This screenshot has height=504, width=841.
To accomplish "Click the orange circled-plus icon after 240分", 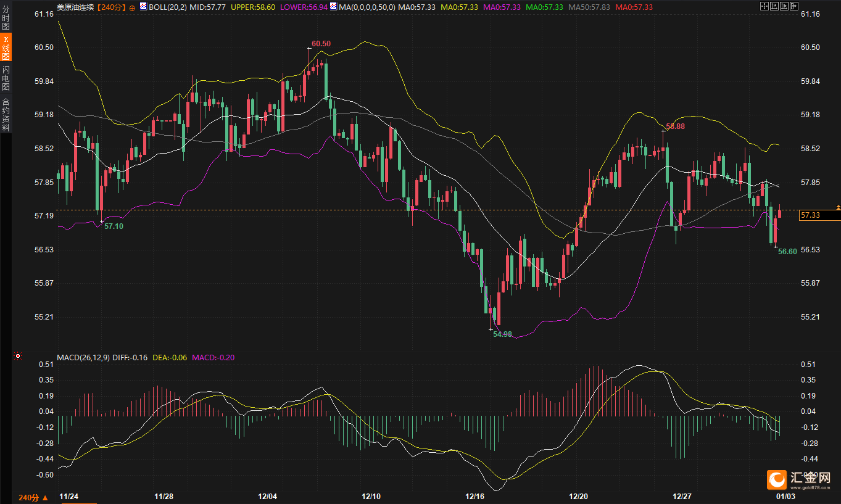I will [131, 8].
